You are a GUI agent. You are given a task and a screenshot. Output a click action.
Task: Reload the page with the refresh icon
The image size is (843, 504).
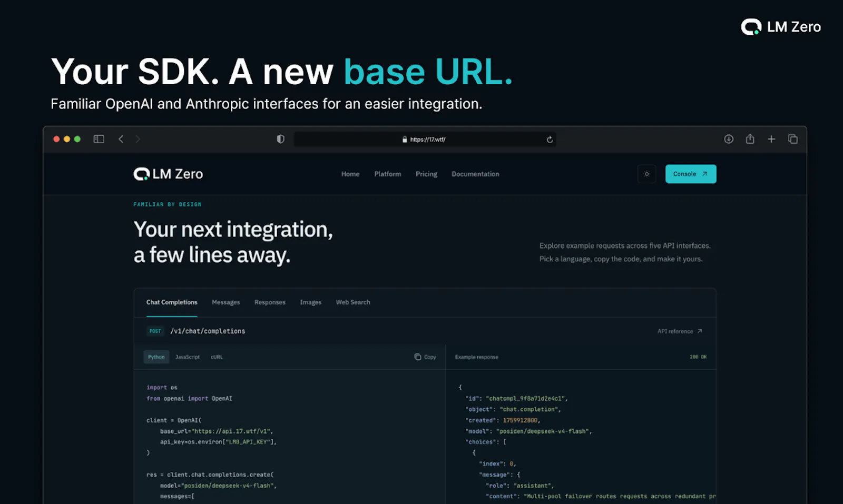[550, 140]
